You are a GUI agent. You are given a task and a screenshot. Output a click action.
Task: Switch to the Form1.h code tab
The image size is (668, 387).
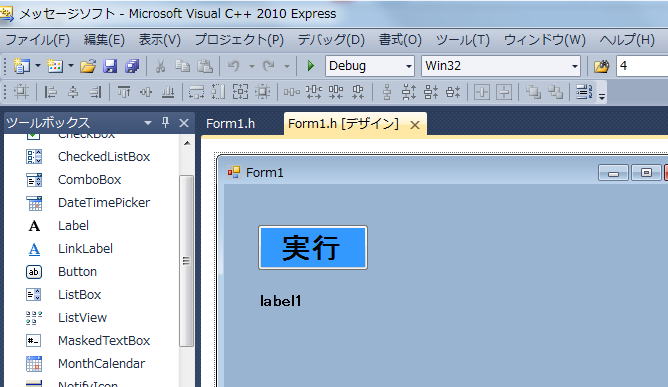230,124
